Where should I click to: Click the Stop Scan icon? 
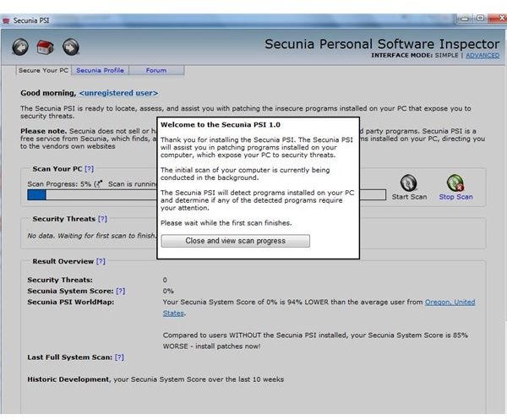point(455,183)
